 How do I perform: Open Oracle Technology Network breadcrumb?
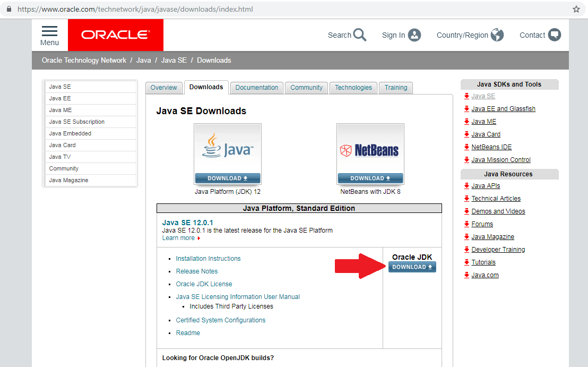(84, 61)
